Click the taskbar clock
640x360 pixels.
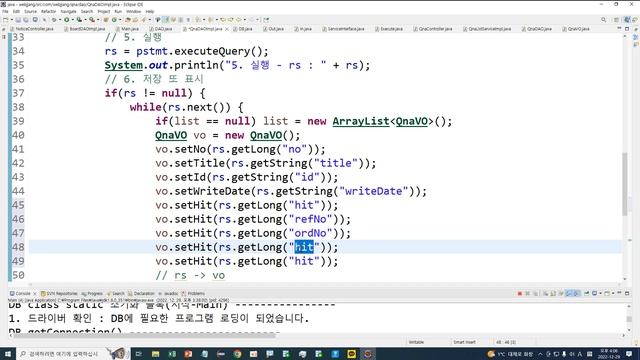coord(609,354)
